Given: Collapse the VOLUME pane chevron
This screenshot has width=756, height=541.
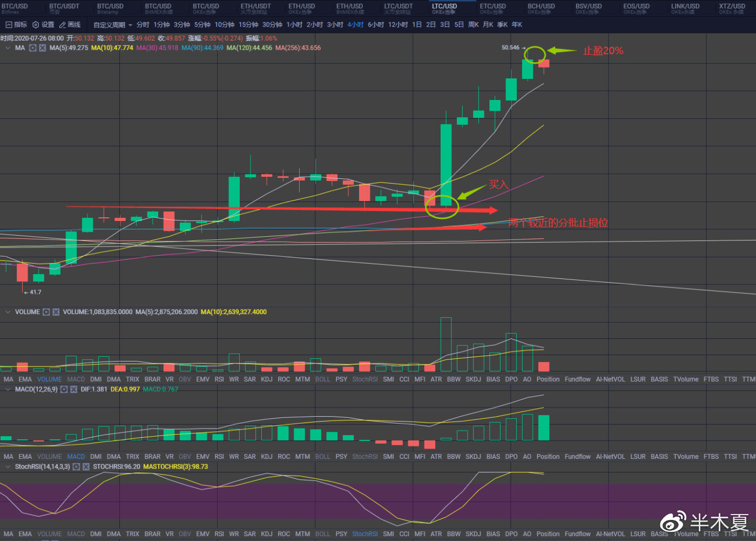Looking at the screenshot, I should pos(8,312).
